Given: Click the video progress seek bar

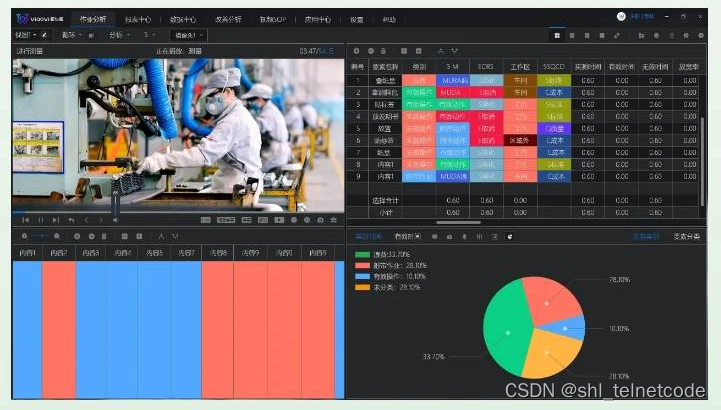Looking at the screenshot, I should pos(178,213).
